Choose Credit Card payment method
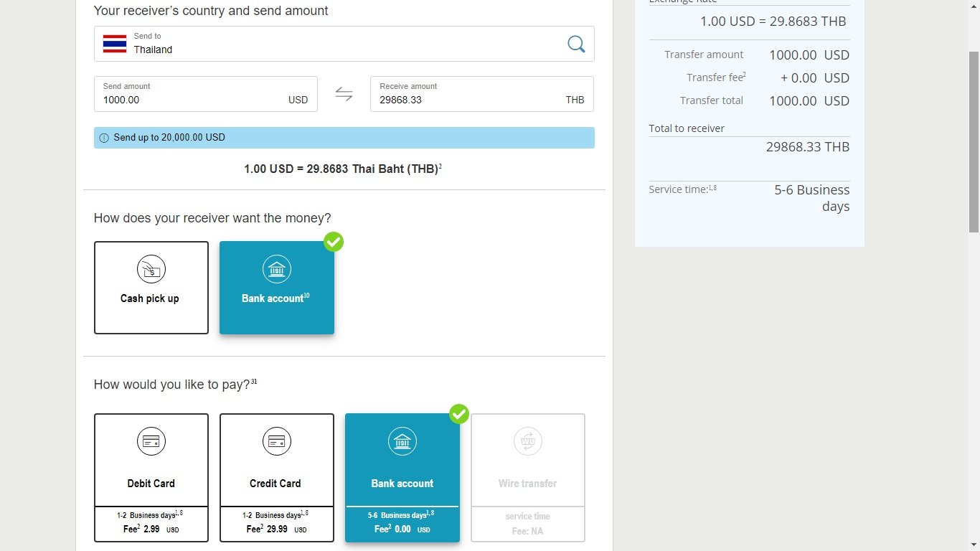Viewport: 980px width, 551px height. (277, 478)
